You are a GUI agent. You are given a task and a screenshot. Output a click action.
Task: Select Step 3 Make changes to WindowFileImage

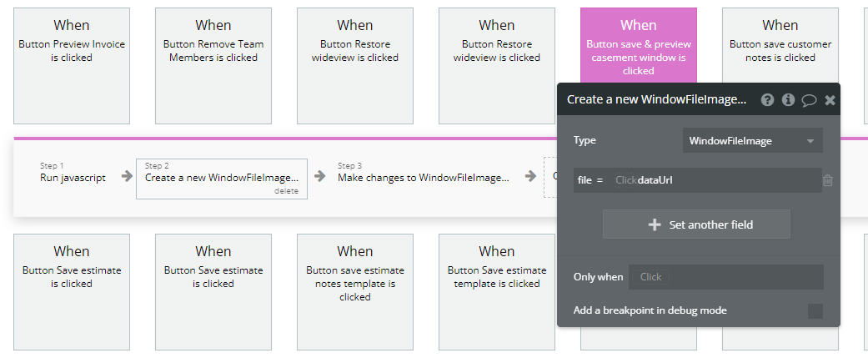coord(423,178)
